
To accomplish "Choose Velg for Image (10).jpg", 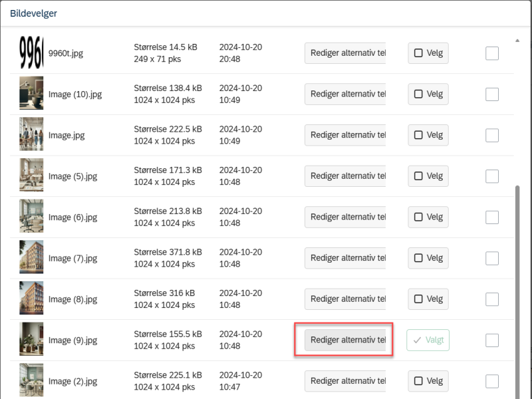I will coord(428,94).
